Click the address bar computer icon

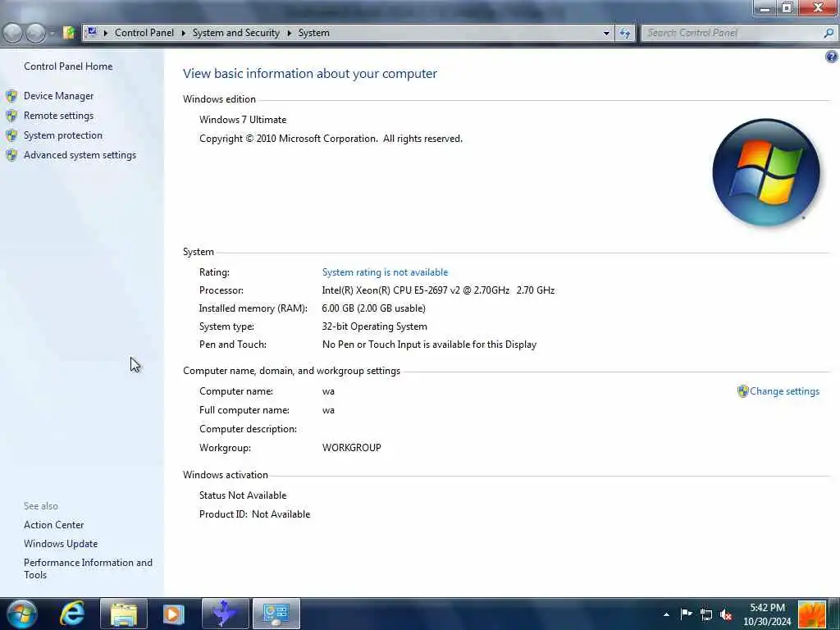[92, 33]
